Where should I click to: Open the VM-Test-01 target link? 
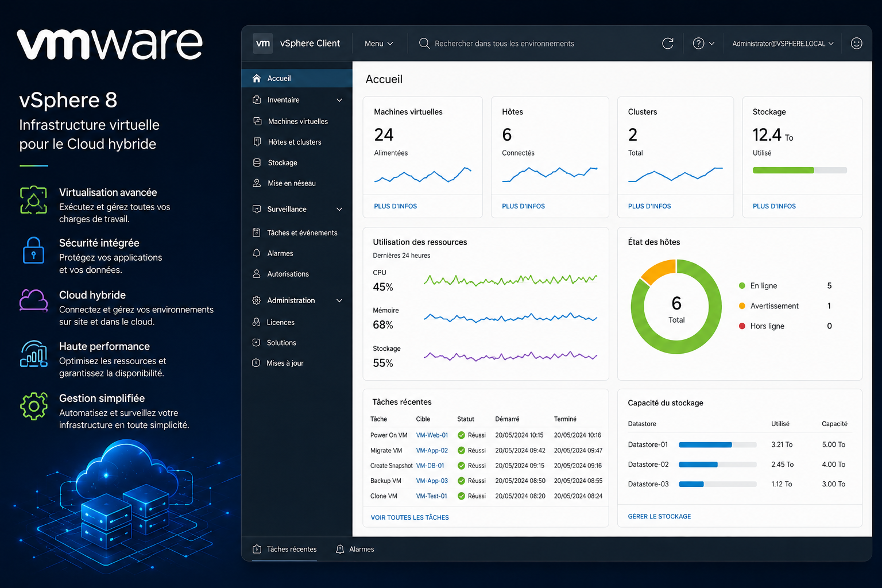pyautogui.click(x=431, y=496)
